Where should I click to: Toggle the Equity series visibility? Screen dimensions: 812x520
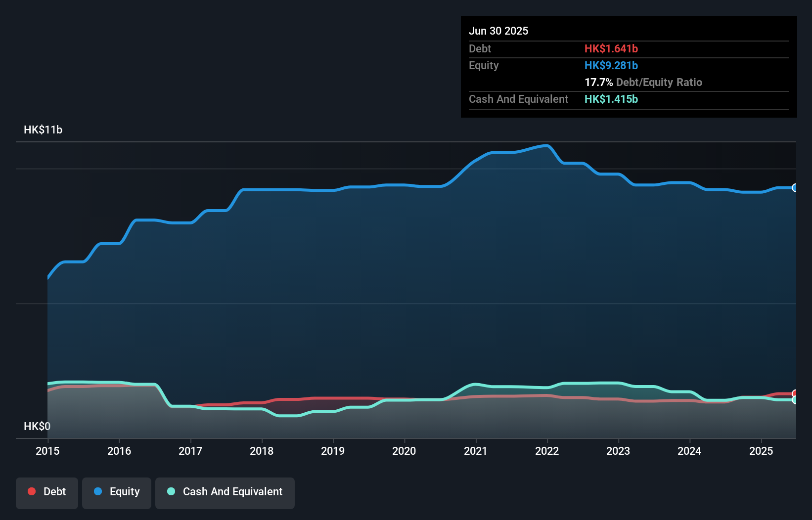(x=116, y=491)
